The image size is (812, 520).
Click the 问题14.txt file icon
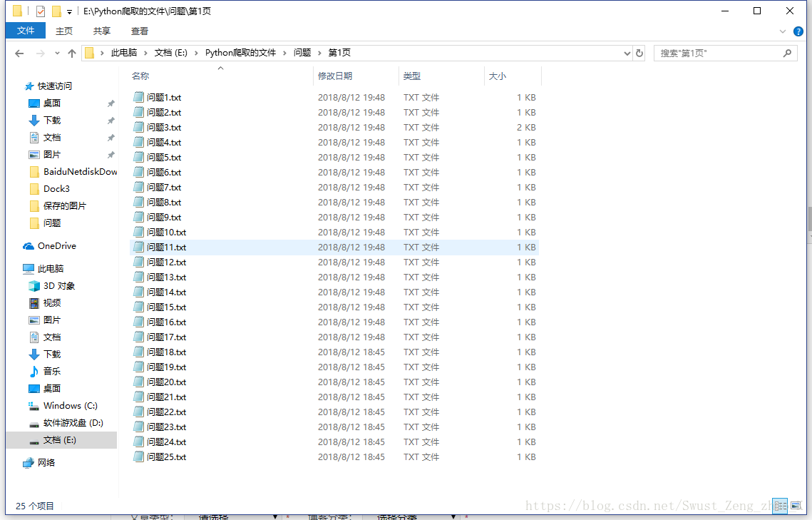click(x=138, y=292)
